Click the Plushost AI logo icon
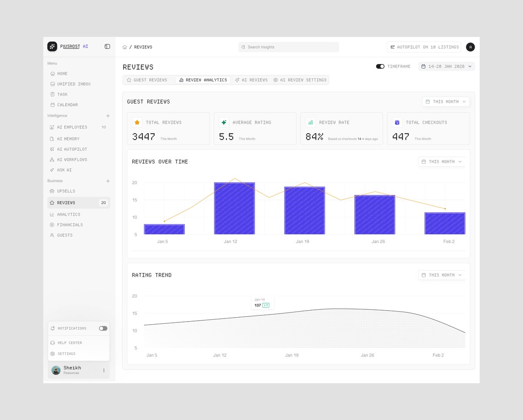 [52, 46]
